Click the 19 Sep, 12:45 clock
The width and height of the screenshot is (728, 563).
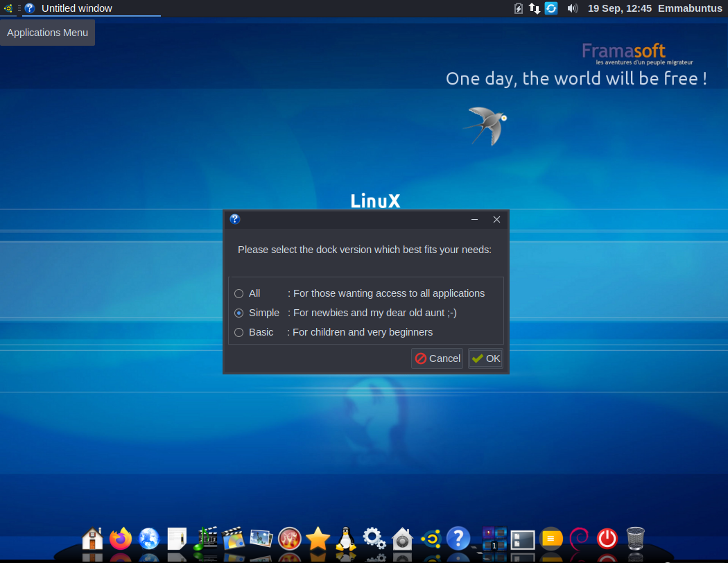point(619,8)
